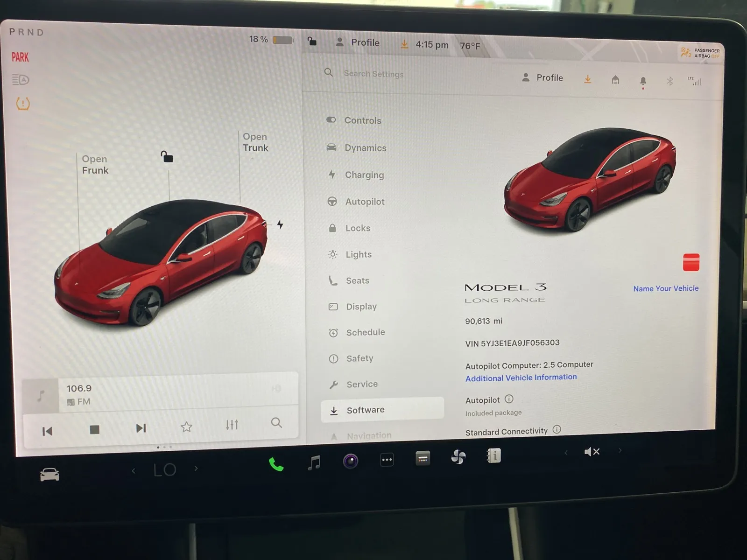Click the Search Settings field

point(373,74)
